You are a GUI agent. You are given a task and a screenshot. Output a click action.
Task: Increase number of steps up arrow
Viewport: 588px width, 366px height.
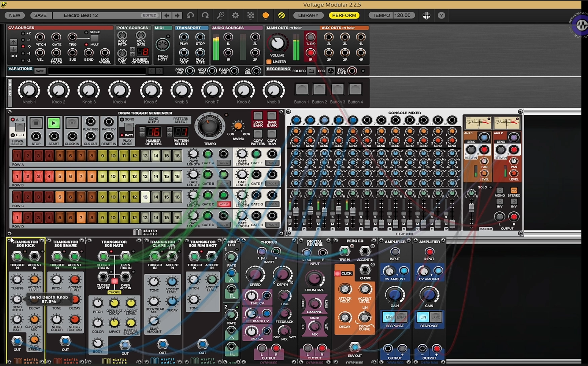pos(142,129)
